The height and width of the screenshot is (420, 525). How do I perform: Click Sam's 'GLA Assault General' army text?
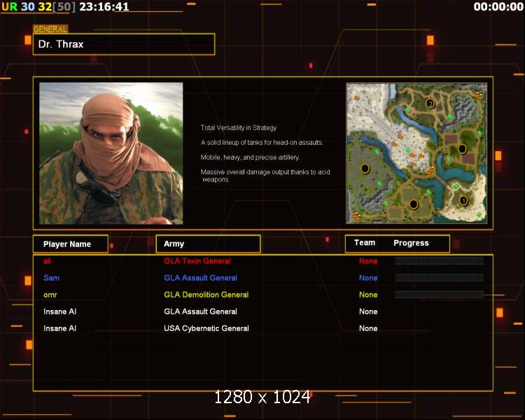[201, 278]
